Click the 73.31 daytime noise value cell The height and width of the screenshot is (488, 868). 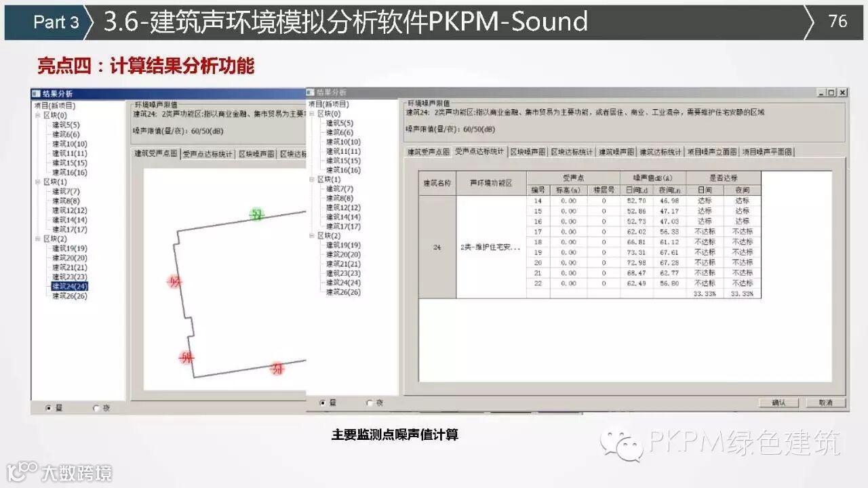pos(637,253)
